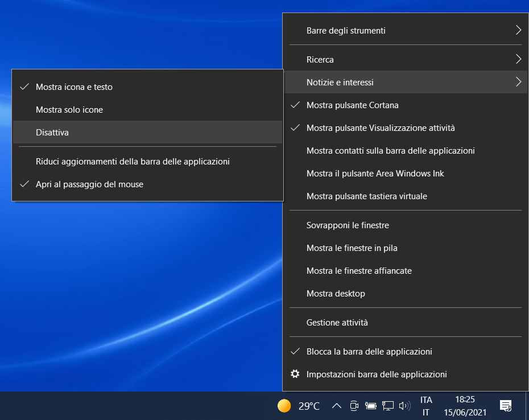Disable Apri al passaggio del mouse
This screenshot has height=420, width=529.
pyautogui.click(x=89, y=184)
